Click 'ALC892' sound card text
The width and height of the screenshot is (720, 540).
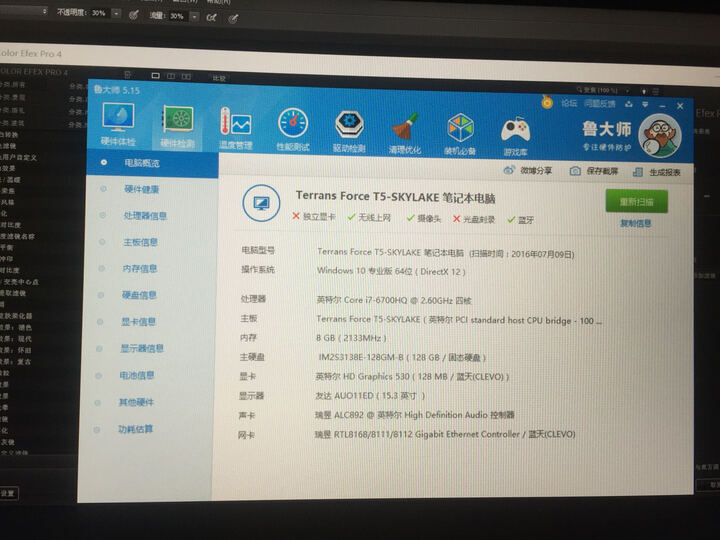tap(349, 415)
